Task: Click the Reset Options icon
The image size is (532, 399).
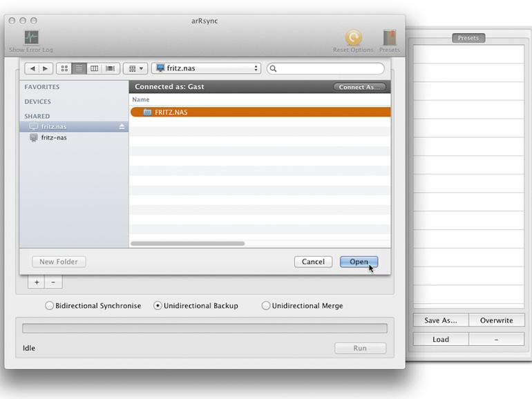Action: [x=353, y=38]
